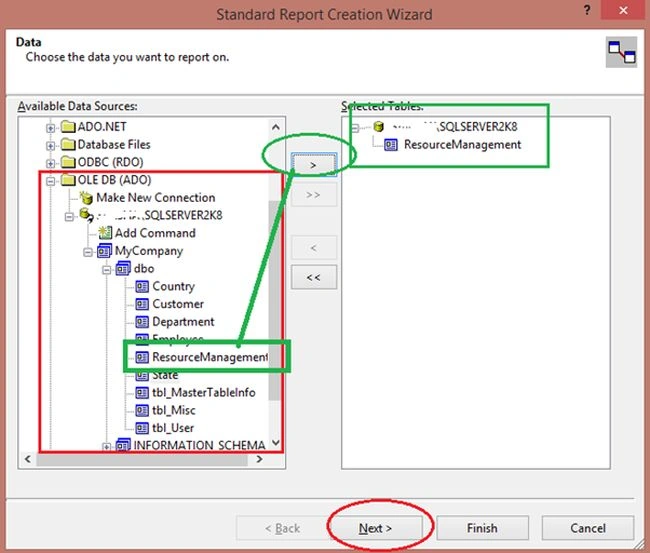The width and height of the screenshot is (650, 553).
Task: Click scroll right arrow of data sources list
Action: [x=260, y=459]
